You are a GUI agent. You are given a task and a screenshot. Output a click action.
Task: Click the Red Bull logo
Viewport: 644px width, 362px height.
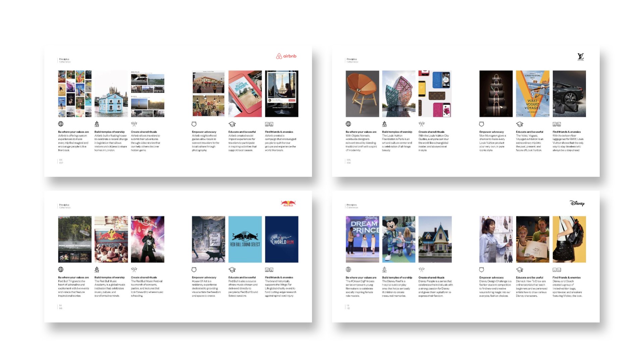(288, 203)
